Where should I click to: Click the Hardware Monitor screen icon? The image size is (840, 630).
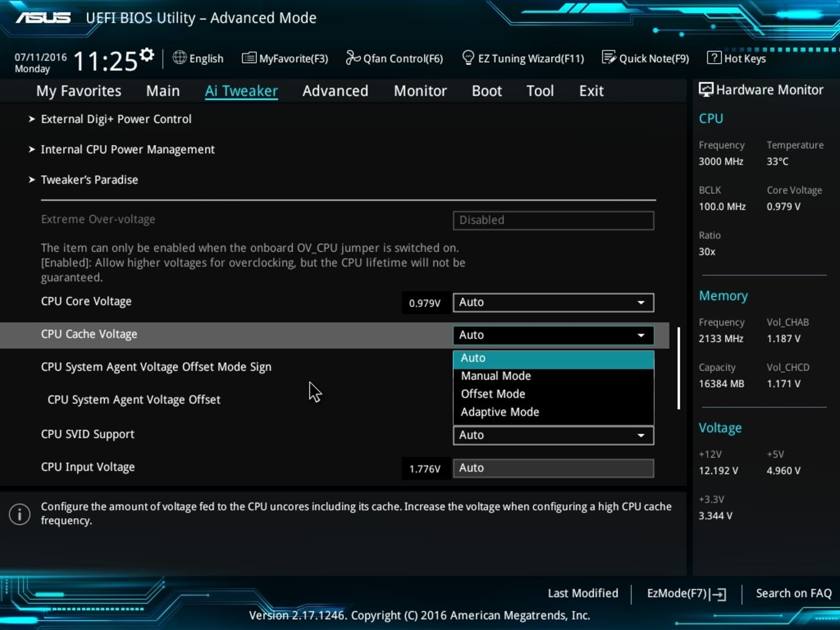705,90
